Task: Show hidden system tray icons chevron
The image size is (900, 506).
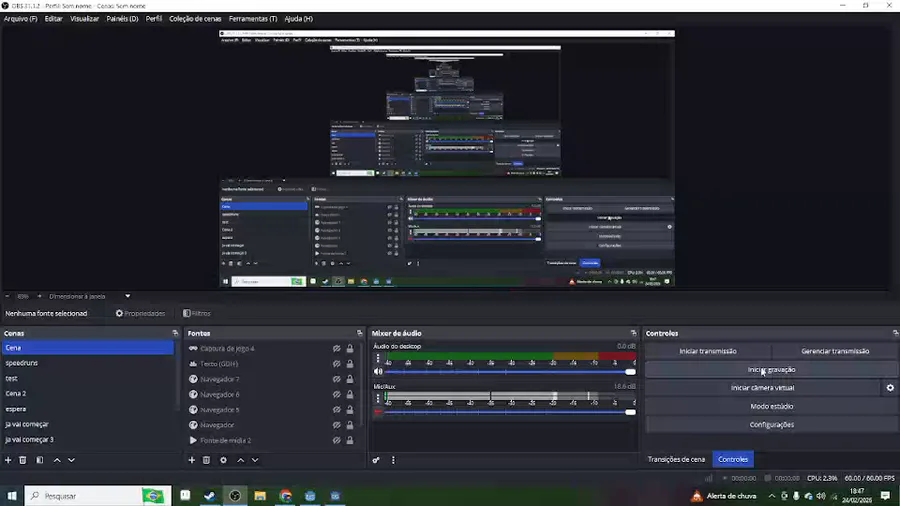Action: pyautogui.click(x=771, y=496)
